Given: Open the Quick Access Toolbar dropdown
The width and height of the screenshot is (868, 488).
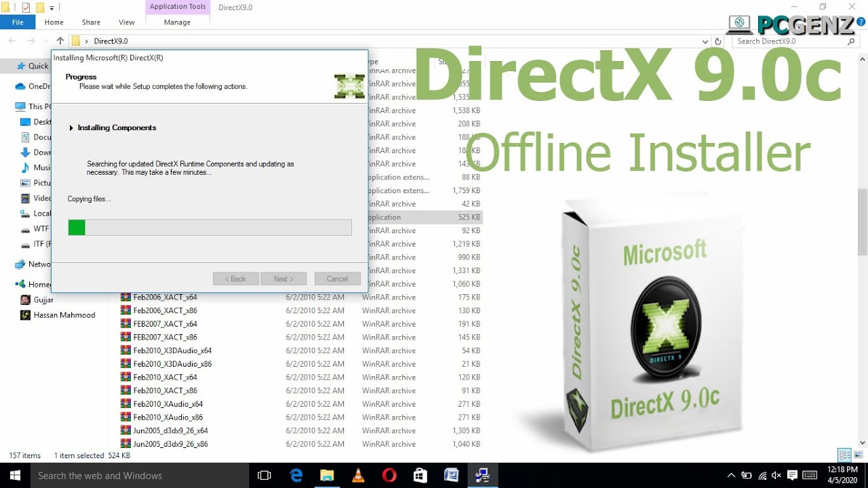Looking at the screenshot, I should [52, 7].
